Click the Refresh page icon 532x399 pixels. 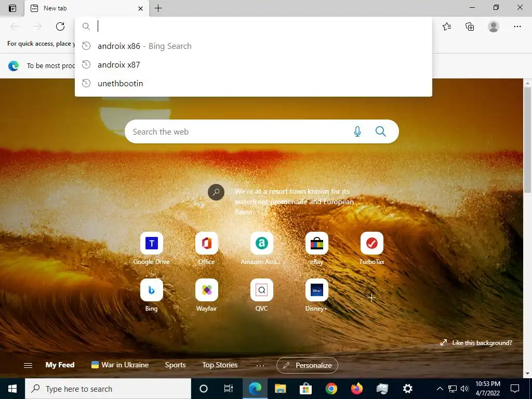pyautogui.click(x=60, y=26)
